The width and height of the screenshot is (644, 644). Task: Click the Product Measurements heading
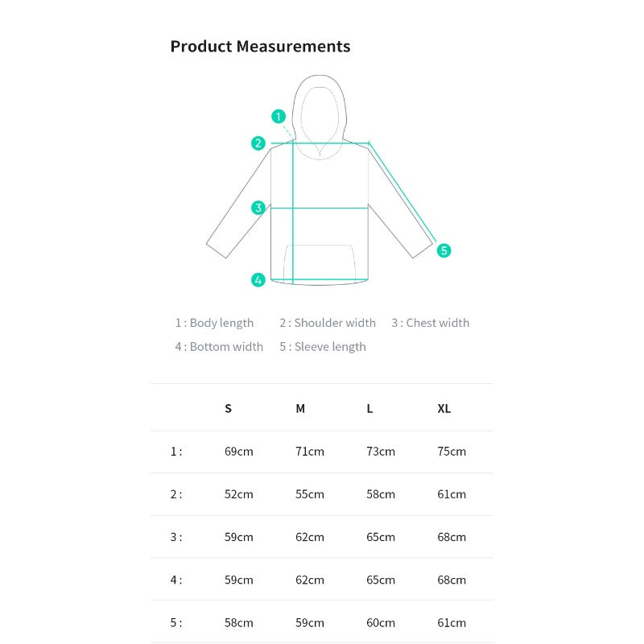coord(260,47)
